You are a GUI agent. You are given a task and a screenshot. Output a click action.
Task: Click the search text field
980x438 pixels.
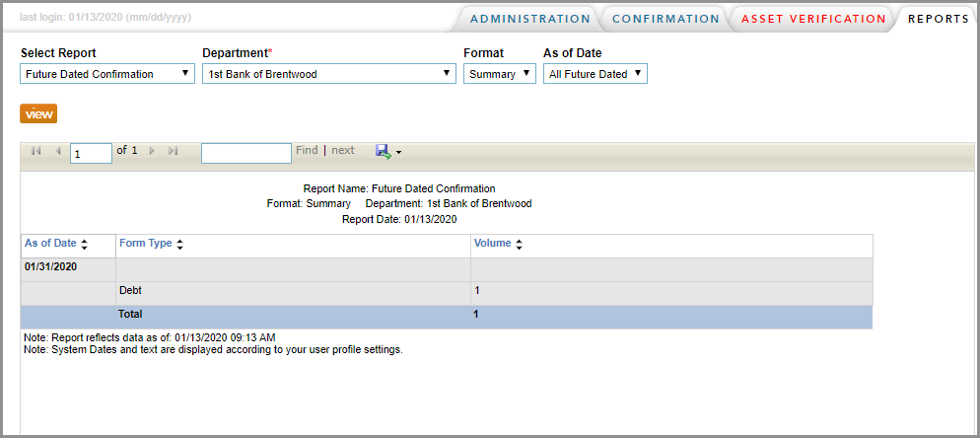245,153
